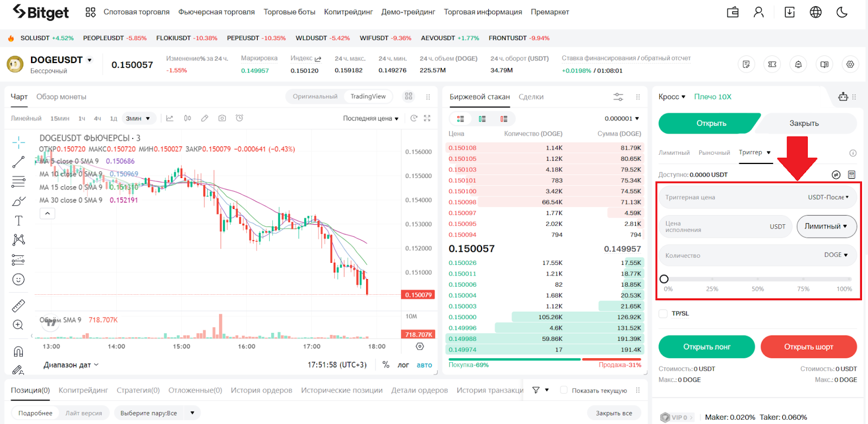Open the user profile icon
This screenshot has width=868, height=424.
coord(758,12)
